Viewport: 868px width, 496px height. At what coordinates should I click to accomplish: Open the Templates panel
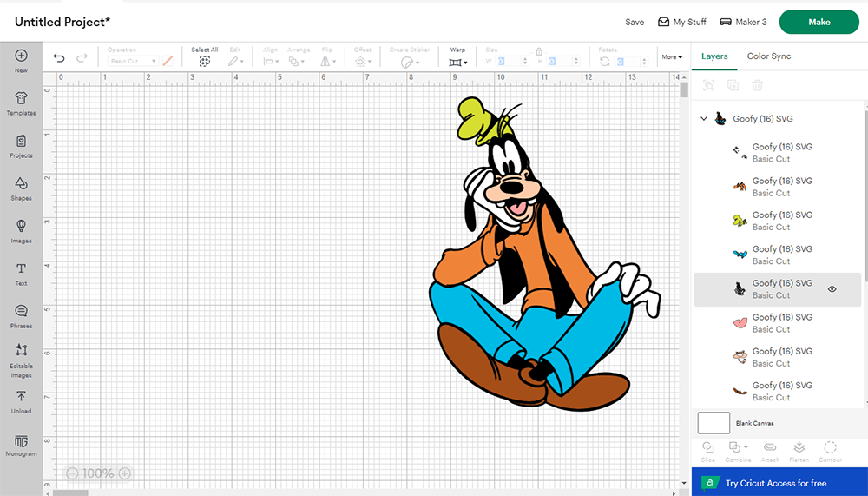pyautogui.click(x=21, y=104)
